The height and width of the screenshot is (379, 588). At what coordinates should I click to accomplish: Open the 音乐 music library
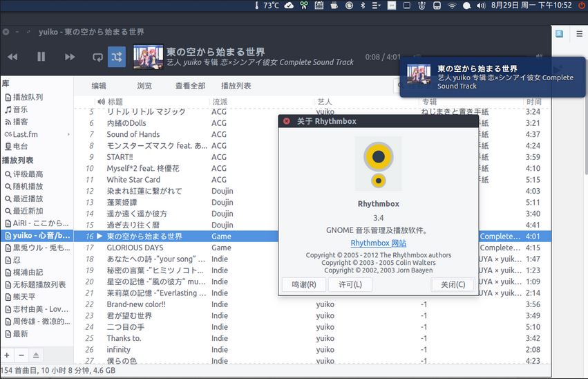(x=16, y=109)
